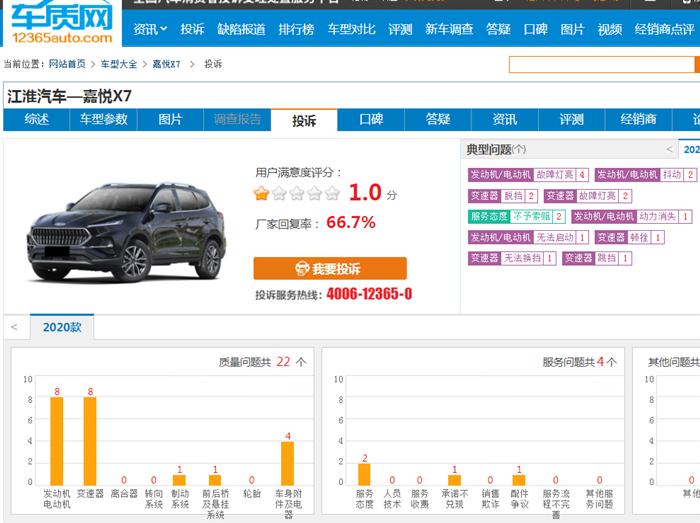Image resolution: width=700 pixels, height=523 pixels.
Task: Open the 资讯 dropdown in the top navigation
Action: pyautogui.click(x=150, y=29)
